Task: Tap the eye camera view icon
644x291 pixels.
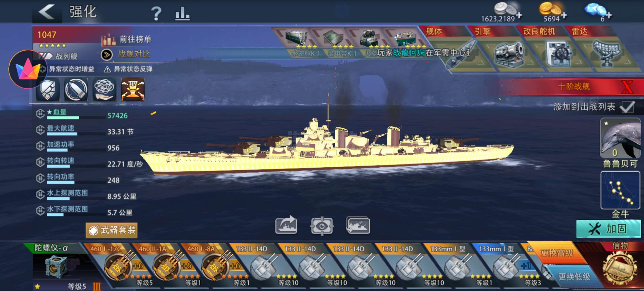Action: tap(322, 226)
